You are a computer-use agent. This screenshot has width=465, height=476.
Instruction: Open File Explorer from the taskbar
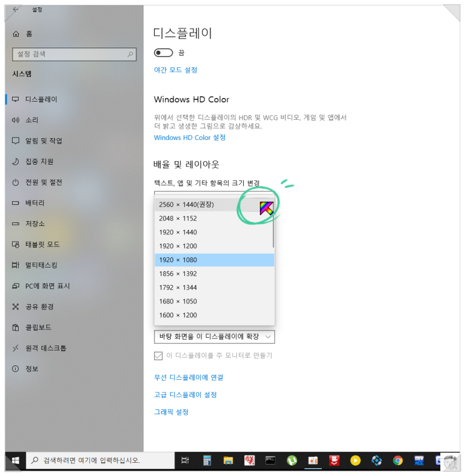click(228, 460)
